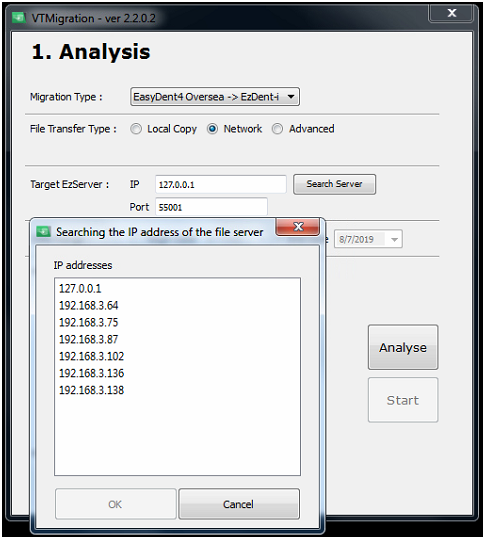Close the VTMigration main window
Viewport: 485px width, 539px height.
pos(451,13)
